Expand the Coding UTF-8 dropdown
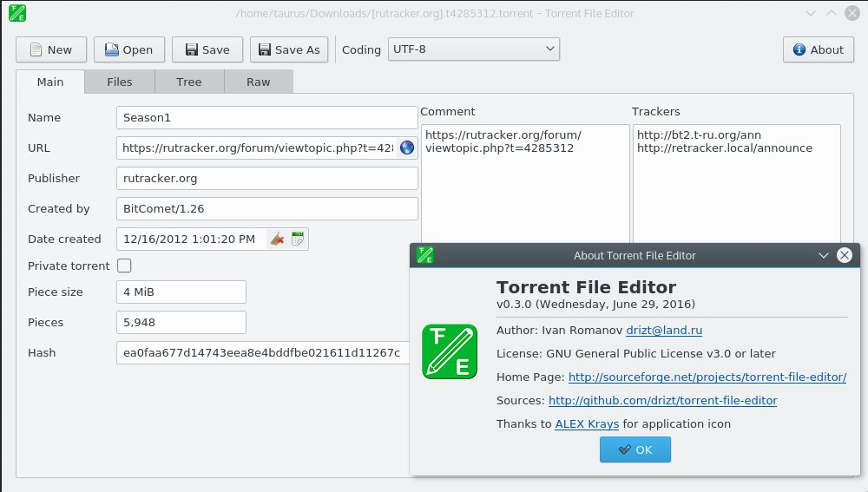868x492 pixels. coord(474,49)
